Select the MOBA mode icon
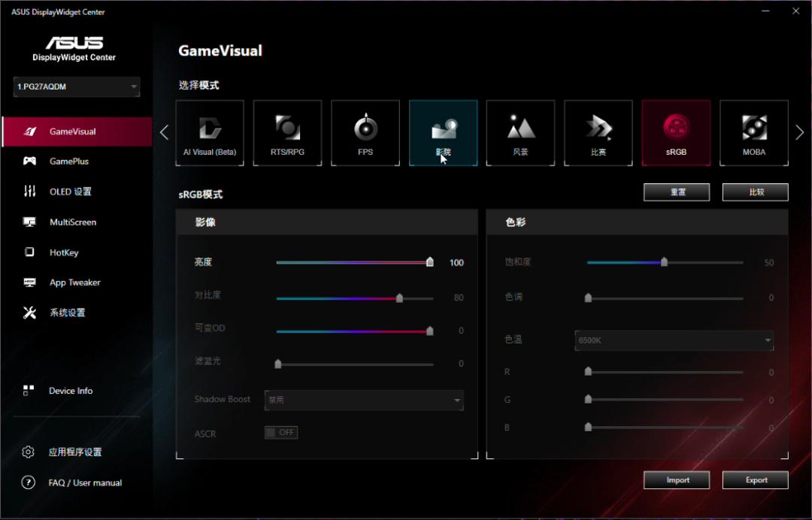This screenshot has height=520, width=812. [x=753, y=132]
